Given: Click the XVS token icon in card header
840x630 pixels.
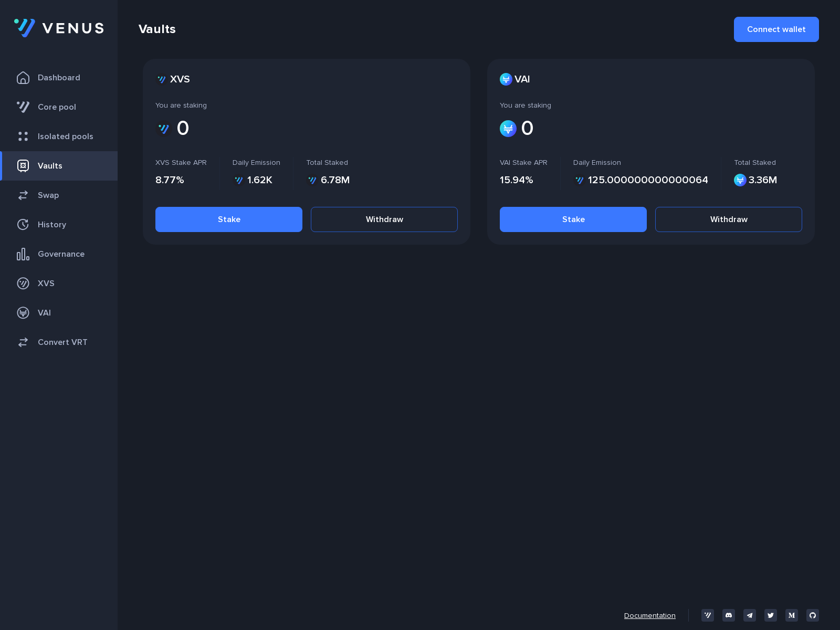Looking at the screenshot, I should tap(162, 79).
